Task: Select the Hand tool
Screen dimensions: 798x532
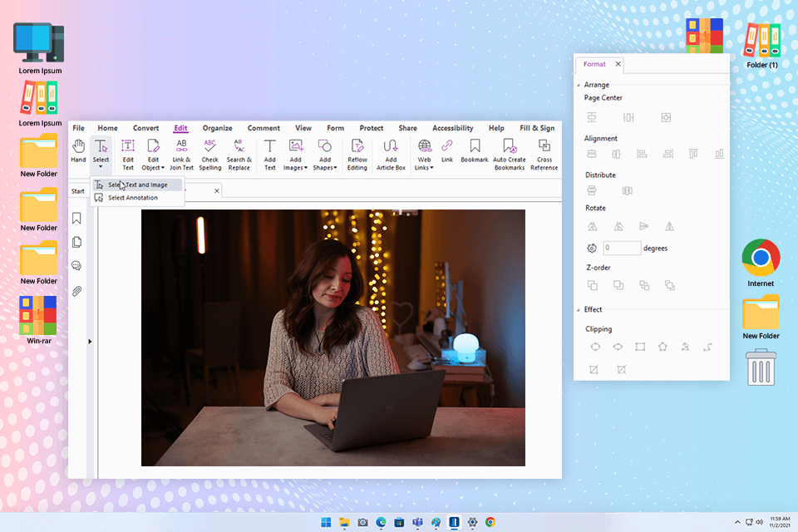Action: [78, 151]
